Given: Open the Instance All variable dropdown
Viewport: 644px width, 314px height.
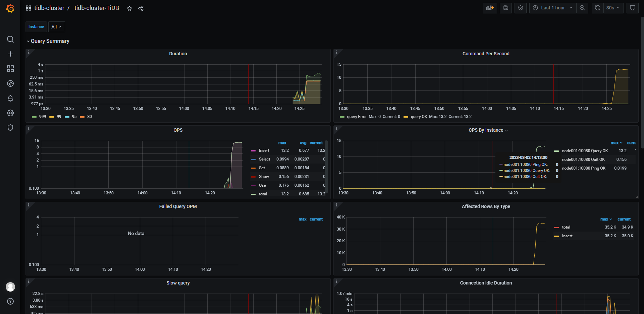Looking at the screenshot, I should point(56,27).
